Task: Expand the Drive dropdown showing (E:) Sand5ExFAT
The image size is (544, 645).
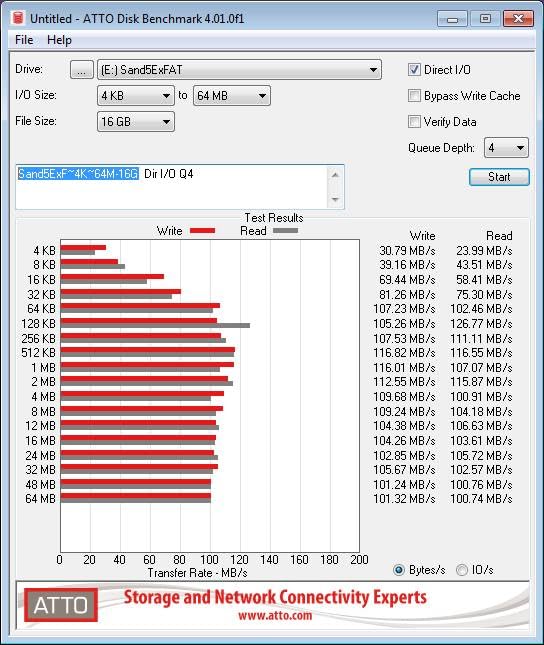Action: [x=239, y=70]
